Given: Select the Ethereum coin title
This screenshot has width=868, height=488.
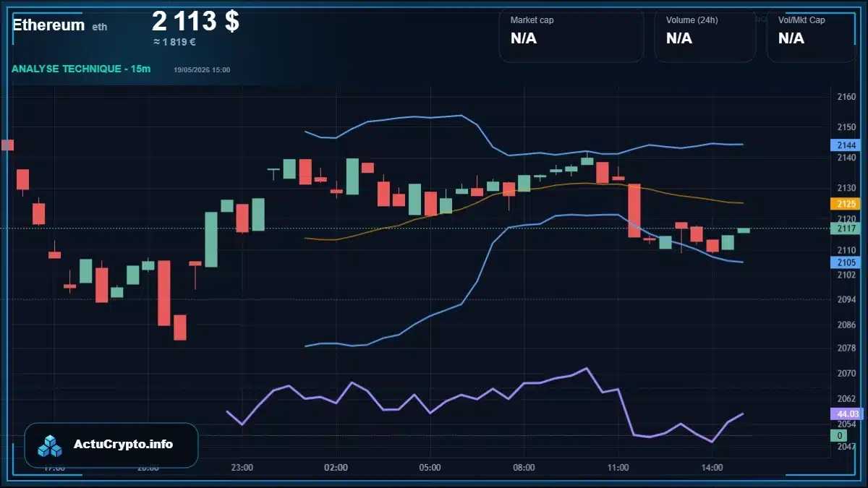Looking at the screenshot, I should (x=48, y=25).
